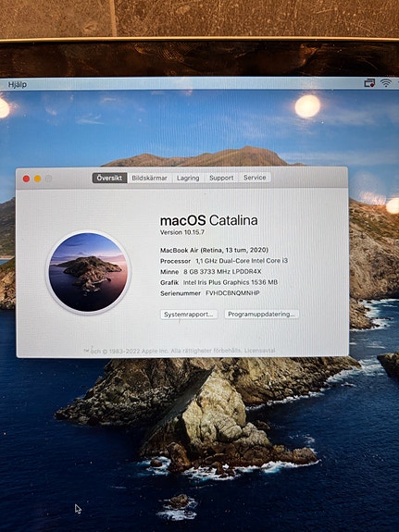Click the serial number FVHDCBNQMNHP
Viewport: 399px width, 532px height.
[232, 292]
